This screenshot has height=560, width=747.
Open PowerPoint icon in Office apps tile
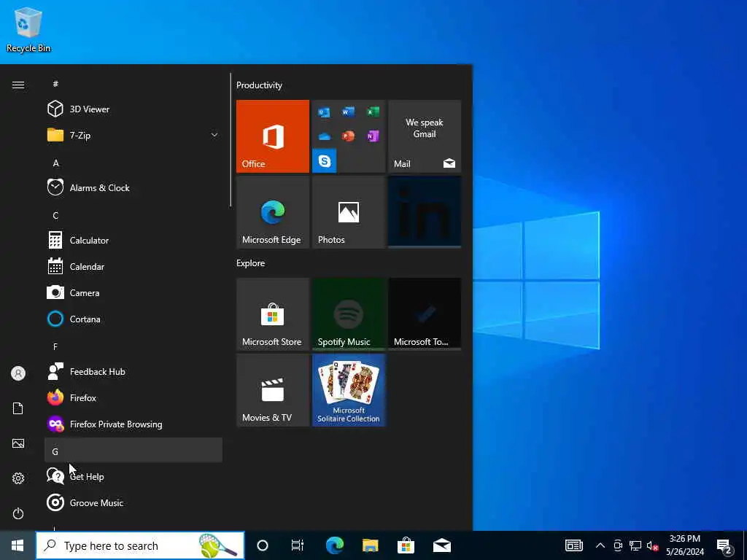click(348, 136)
